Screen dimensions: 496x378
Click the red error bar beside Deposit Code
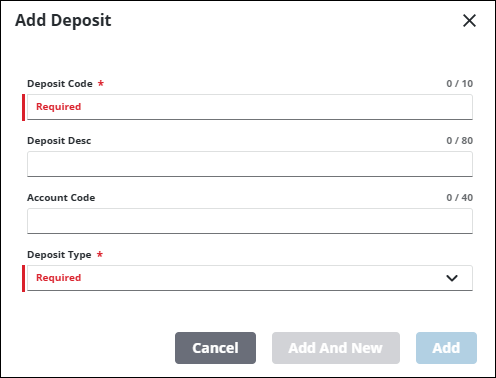coord(23,107)
